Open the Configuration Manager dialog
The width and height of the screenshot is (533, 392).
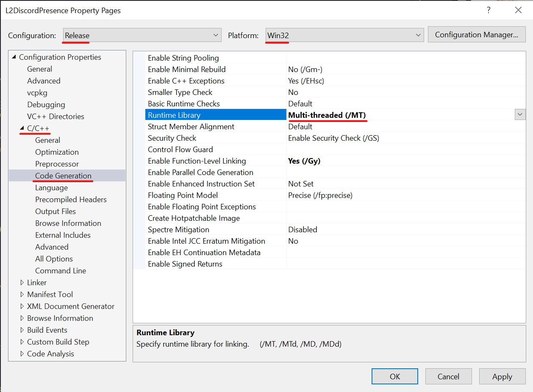point(477,35)
